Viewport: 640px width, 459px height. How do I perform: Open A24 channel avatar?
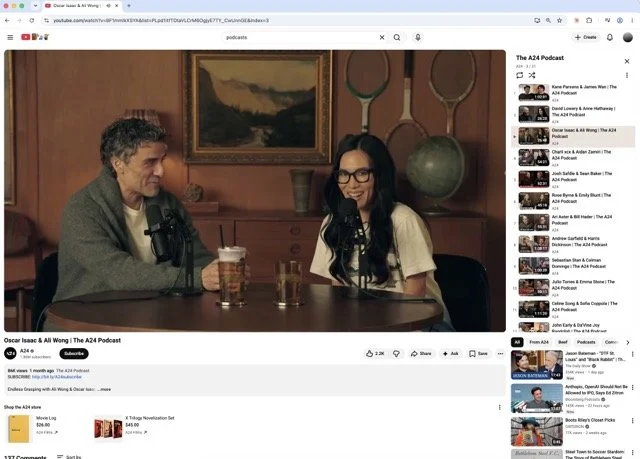pyautogui.click(x=10, y=353)
